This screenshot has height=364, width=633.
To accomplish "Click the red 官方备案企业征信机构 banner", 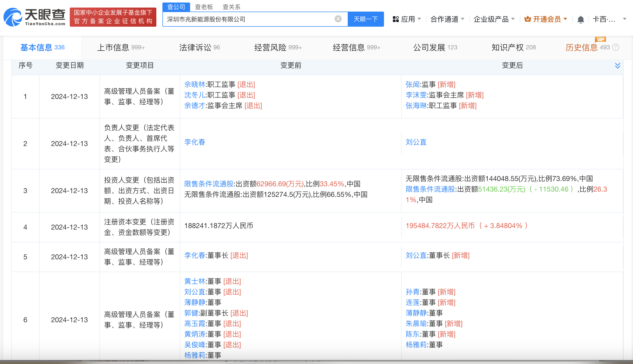I will point(113,17).
